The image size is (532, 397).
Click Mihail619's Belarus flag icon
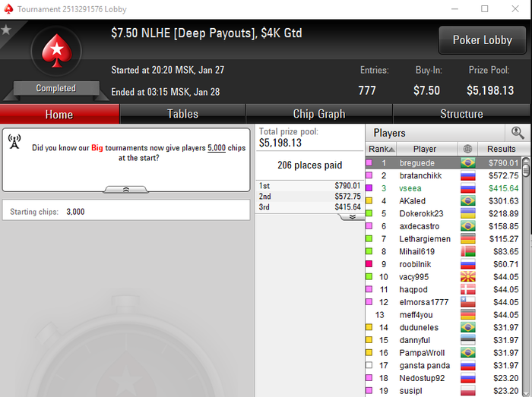click(x=468, y=251)
